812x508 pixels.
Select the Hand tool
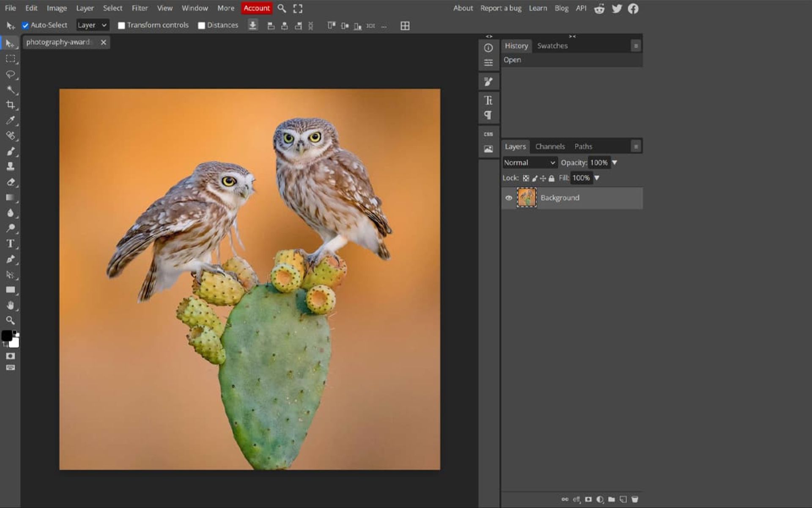10,305
